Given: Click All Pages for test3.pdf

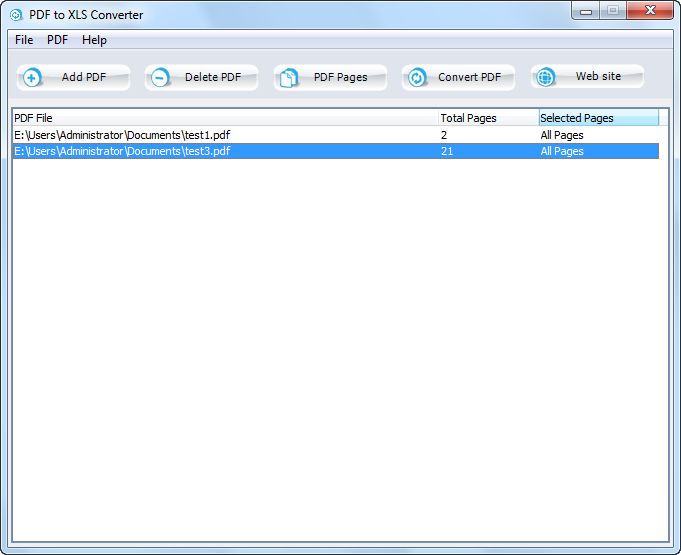Looking at the screenshot, I should pyautogui.click(x=562, y=151).
